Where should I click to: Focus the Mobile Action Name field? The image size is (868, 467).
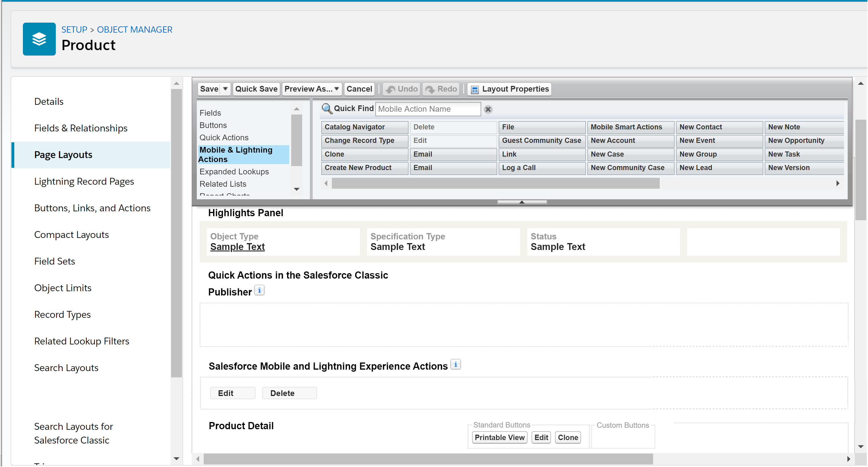pyautogui.click(x=428, y=109)
